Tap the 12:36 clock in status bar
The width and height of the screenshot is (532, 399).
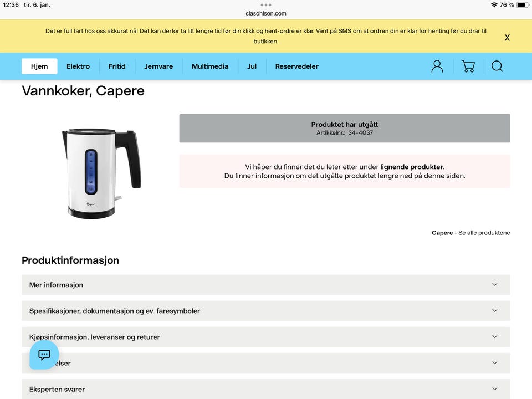[11, 5]
